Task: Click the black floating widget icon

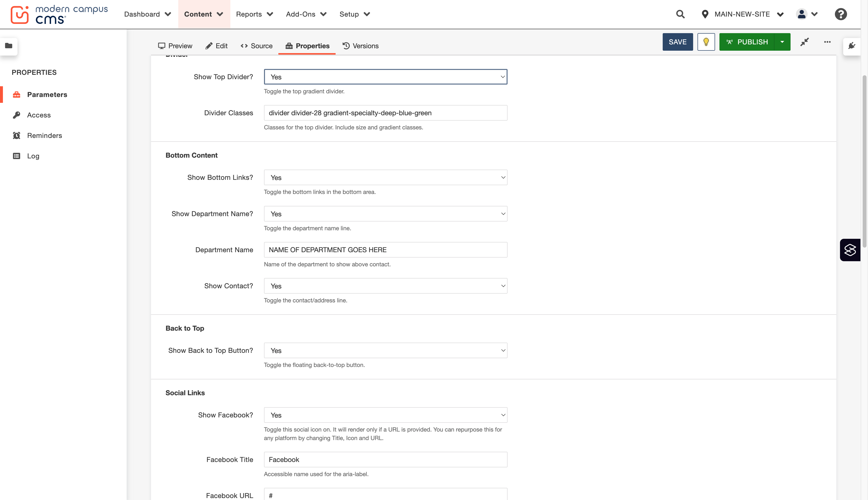Action: click(x=850, y=250)
